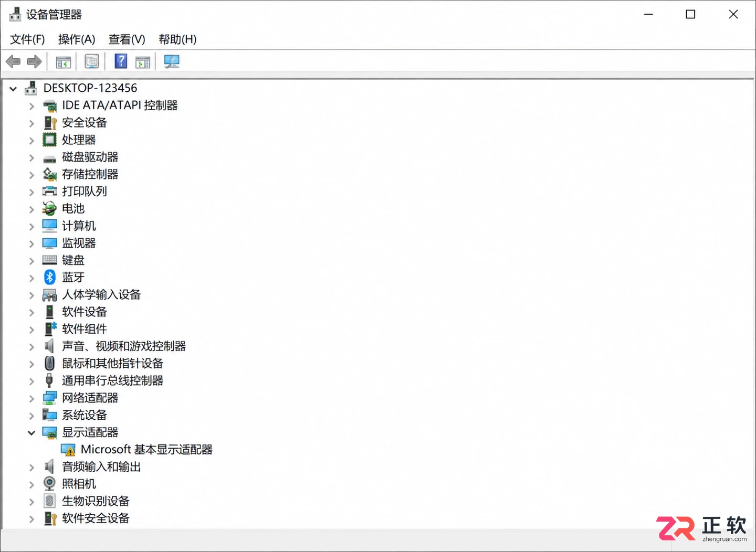Open the 文件(F) menu
The width and height of the screenshot is (756, 552).
[27, 39]
